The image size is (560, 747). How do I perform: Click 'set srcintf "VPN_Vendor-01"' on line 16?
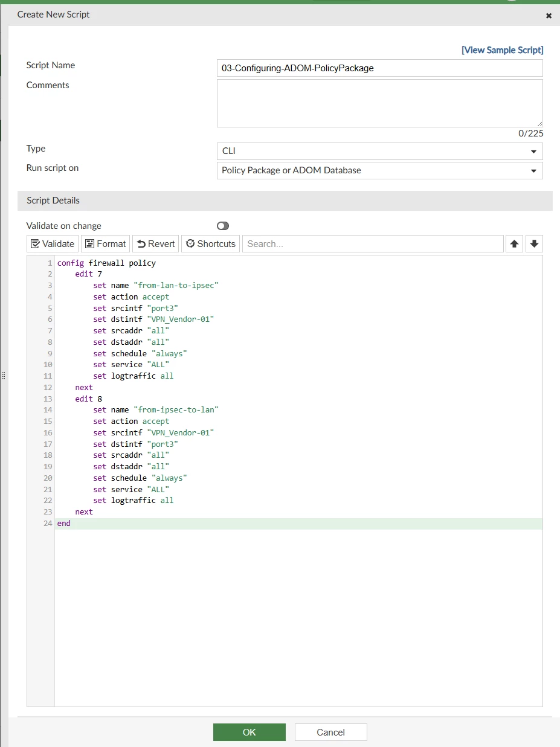coord(153,432)
